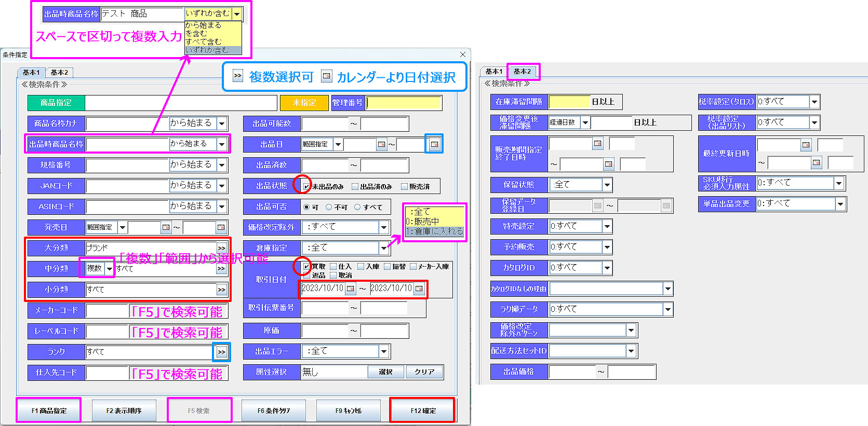
Task: Open calendar for 取引日付 start date
Action: click(351, 288)
